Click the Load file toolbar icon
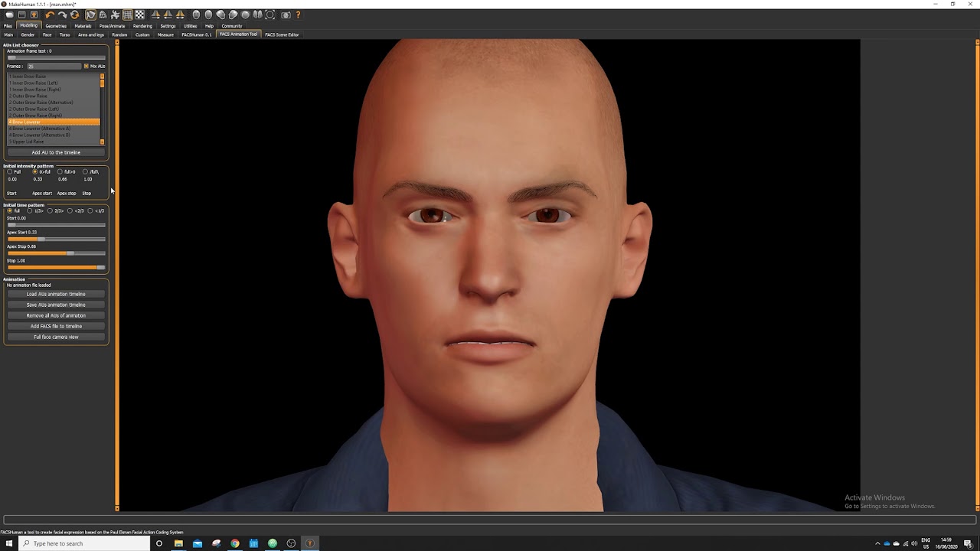The width and height of the screenshot is (980, 551). click(10, 15)
